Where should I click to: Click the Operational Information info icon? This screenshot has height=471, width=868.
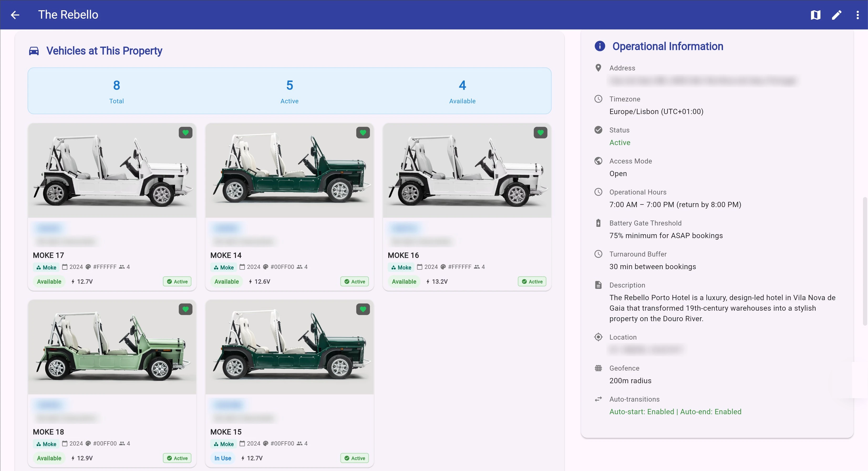tap(600, 46)
